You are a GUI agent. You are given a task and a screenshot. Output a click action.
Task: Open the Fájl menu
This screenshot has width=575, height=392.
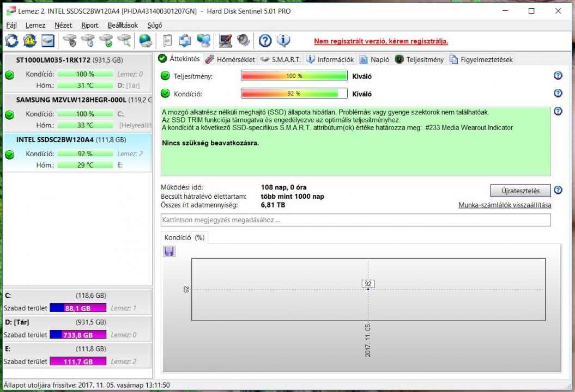point(11,25)
